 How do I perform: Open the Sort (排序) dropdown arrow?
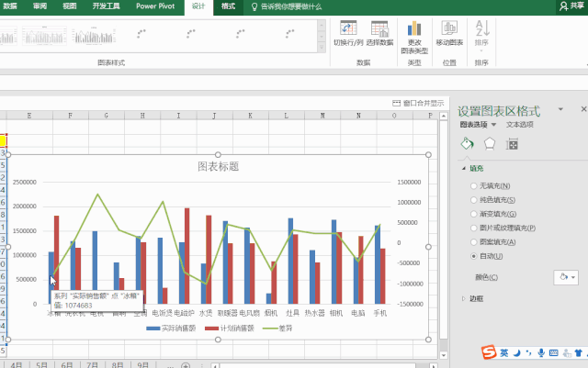pyautogui.click(x=481, y=50)
